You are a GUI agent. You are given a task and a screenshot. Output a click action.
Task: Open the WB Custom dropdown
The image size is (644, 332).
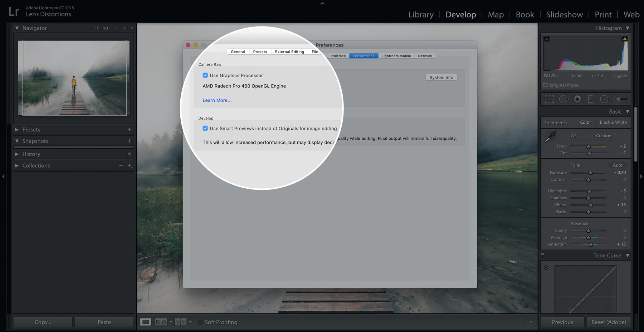[x=606, y=135]
